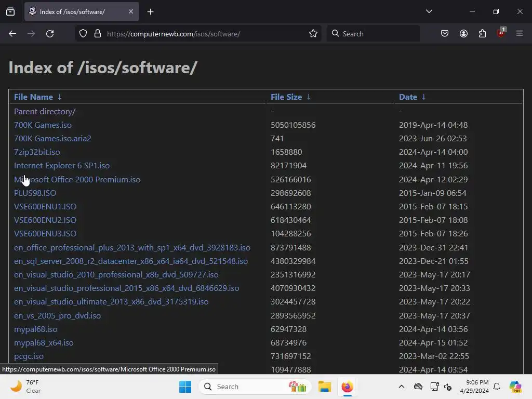Click the Firefox Search box
This screenshot has width=532, height=399.
373,34
